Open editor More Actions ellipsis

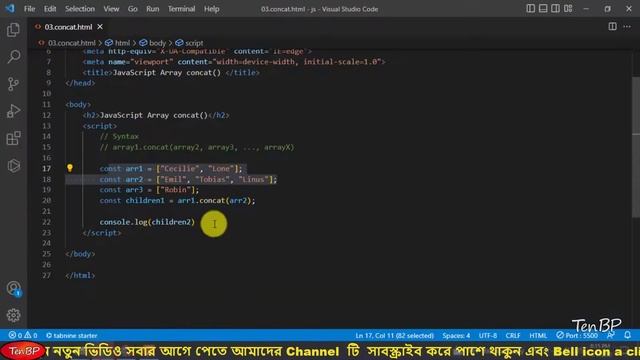627,27
